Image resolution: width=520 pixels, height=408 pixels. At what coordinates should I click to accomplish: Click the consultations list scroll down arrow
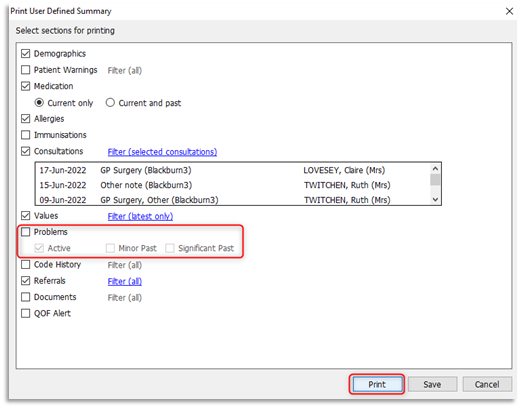tap(435, 199)
